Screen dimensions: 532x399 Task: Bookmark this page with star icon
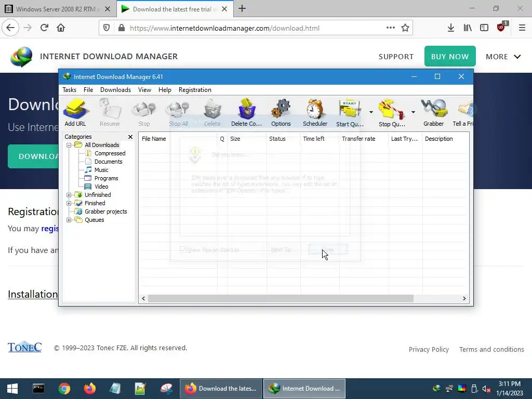coord(405,28)
